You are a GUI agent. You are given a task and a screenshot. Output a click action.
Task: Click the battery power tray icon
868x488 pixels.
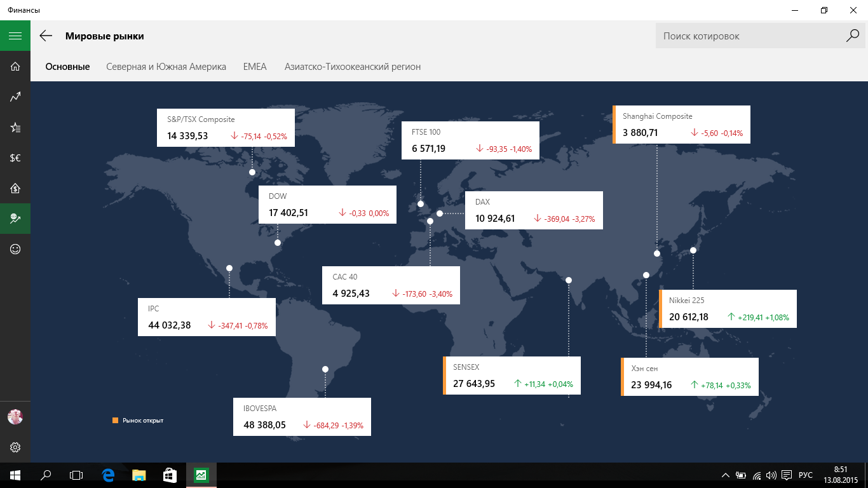(741, 475)
